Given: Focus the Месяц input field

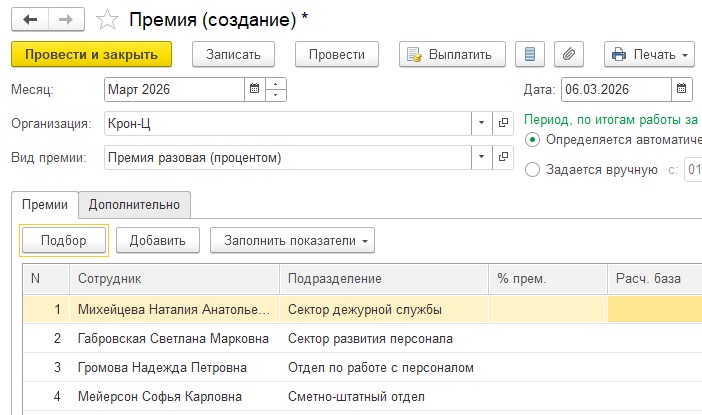Looking at the screenshot, I should (x=175, y=89).
